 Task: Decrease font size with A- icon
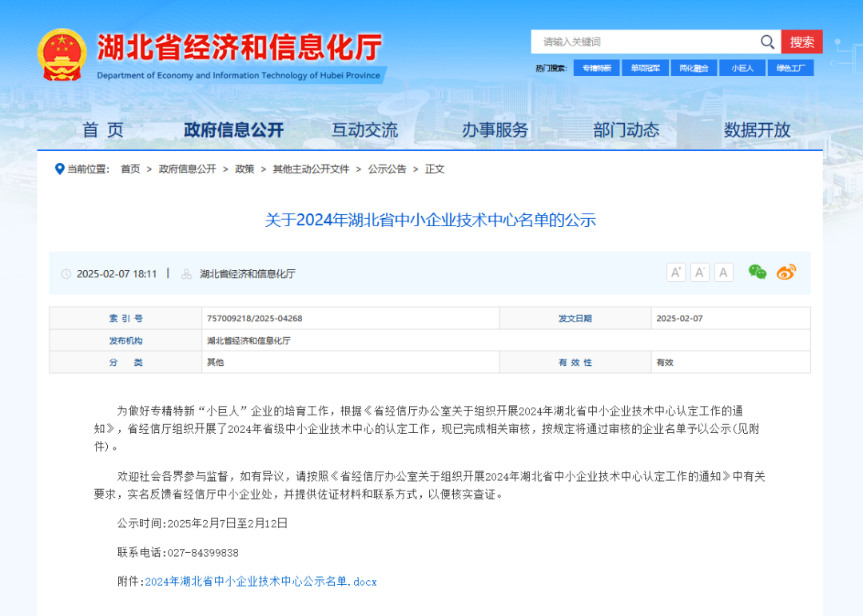[x=700, y=272]
